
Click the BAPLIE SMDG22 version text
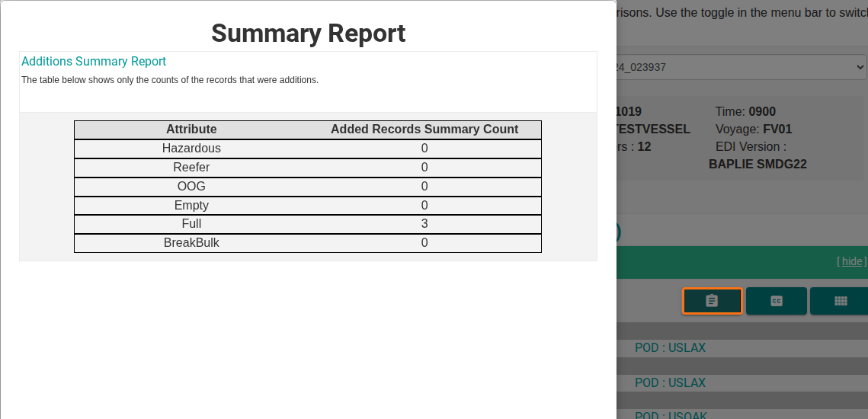coord(757,165)
